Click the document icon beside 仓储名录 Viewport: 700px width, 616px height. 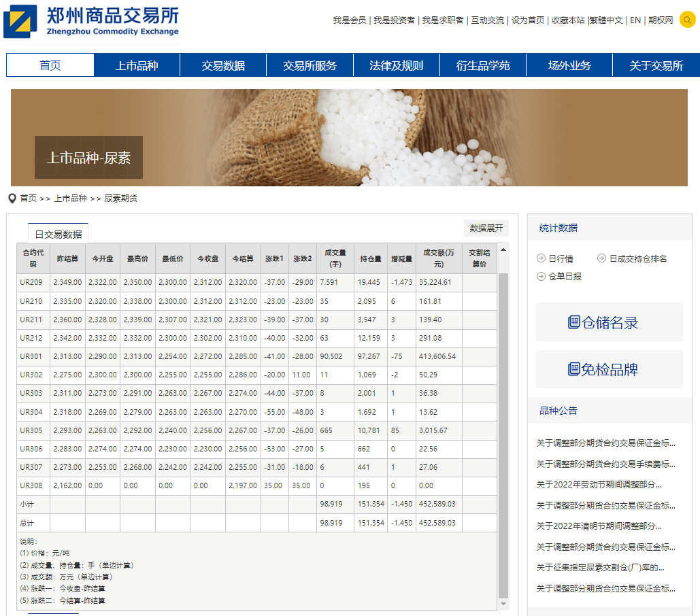coord(573,322)
